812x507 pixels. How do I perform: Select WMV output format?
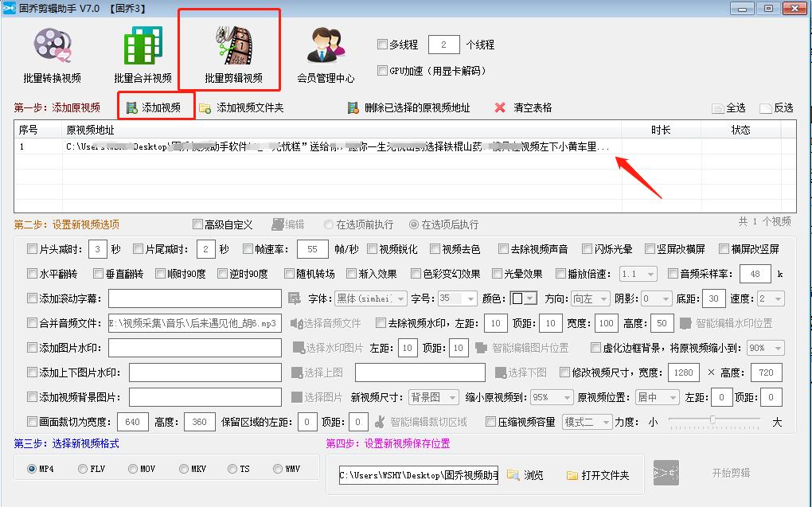pyautogui.click(x=278, y=469)
